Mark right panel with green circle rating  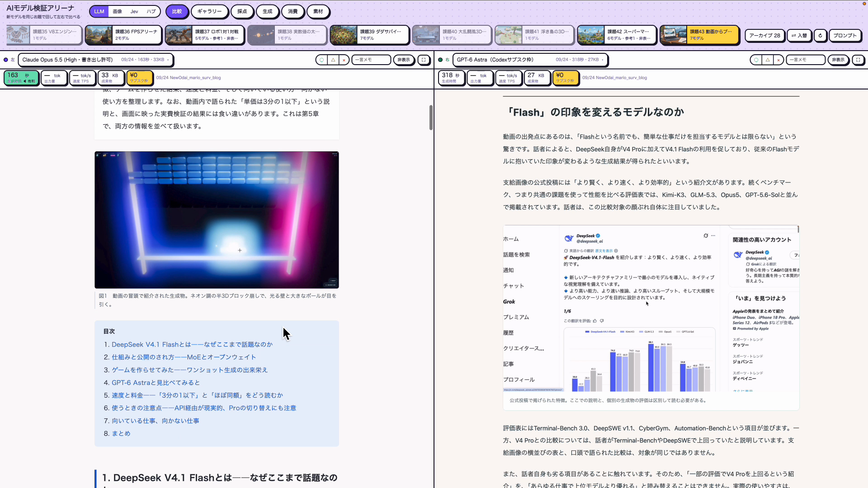click(x=756, y=60)
